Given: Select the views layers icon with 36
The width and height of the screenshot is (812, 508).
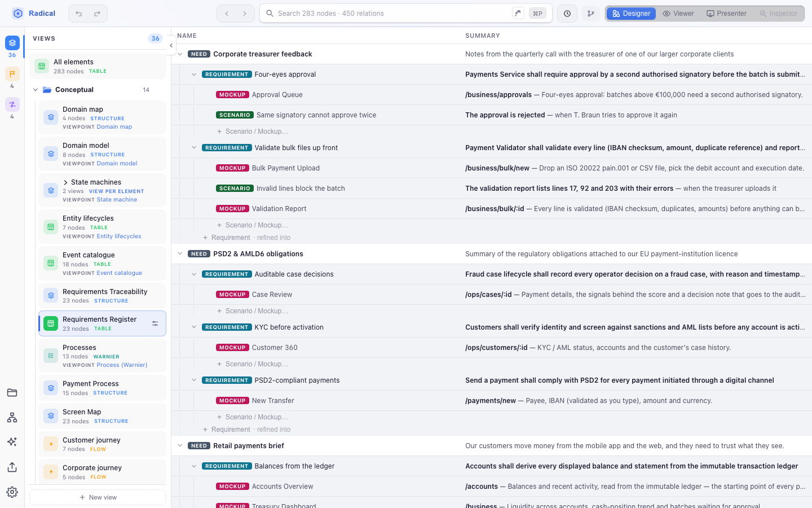Looking at the screenshot, I should coord(12,43).
